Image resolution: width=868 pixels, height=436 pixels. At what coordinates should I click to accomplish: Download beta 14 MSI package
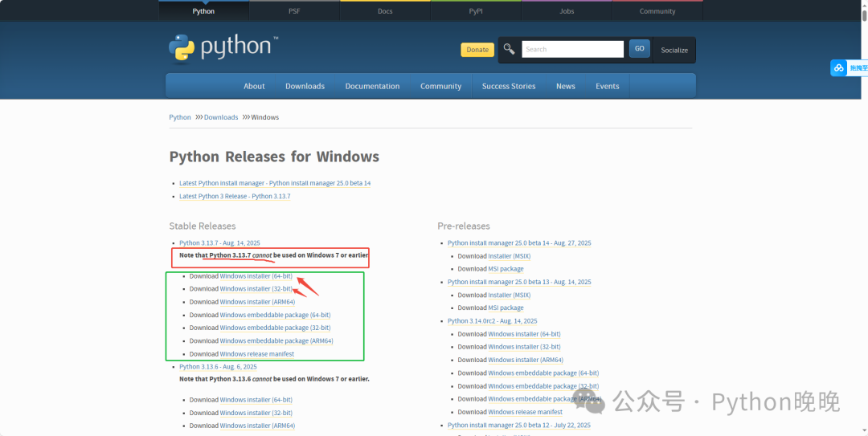click(x=506, y=269)
